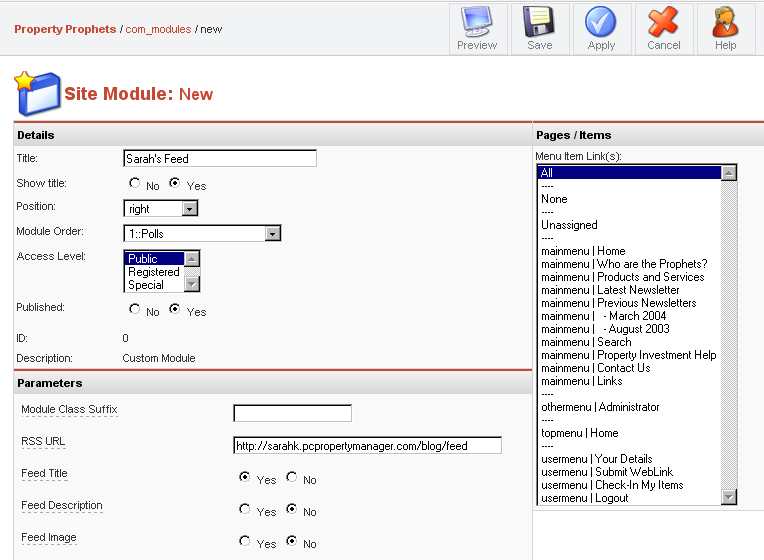764x560 pixels.
Task: Choose Yes for Feed Title
Action: click(245, 477)
